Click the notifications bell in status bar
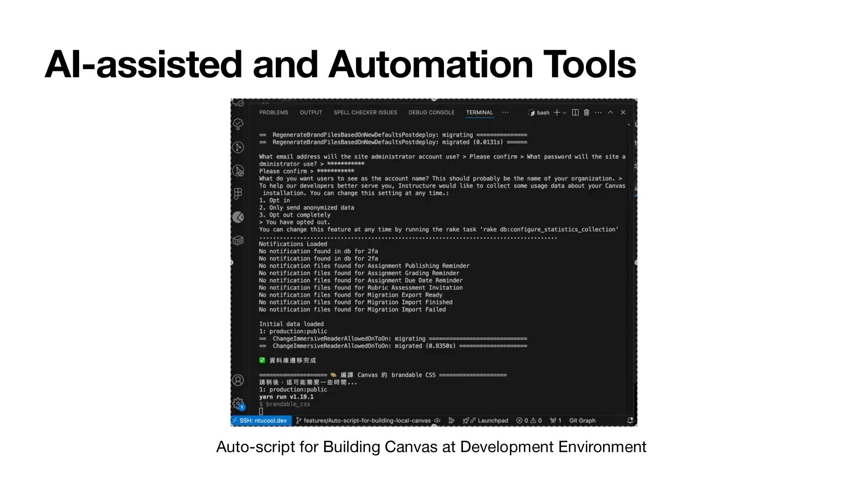 click(x=630, y=421)
